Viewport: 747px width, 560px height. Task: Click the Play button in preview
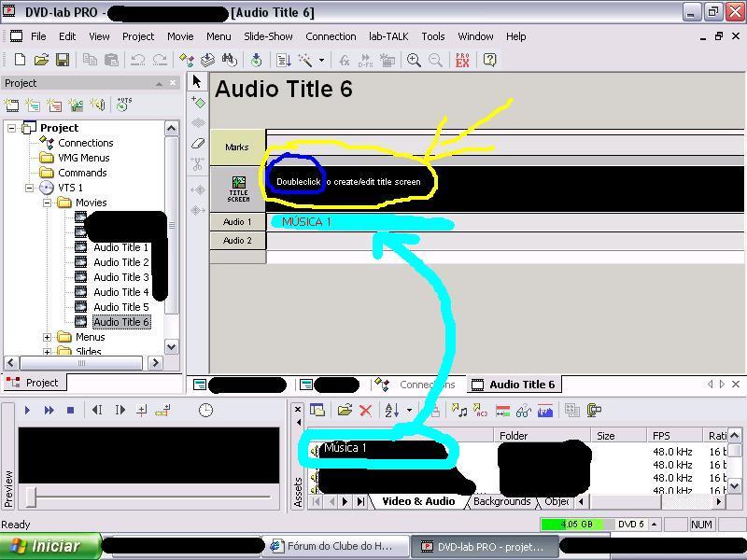pyautogui.click(x=27, y=410)
